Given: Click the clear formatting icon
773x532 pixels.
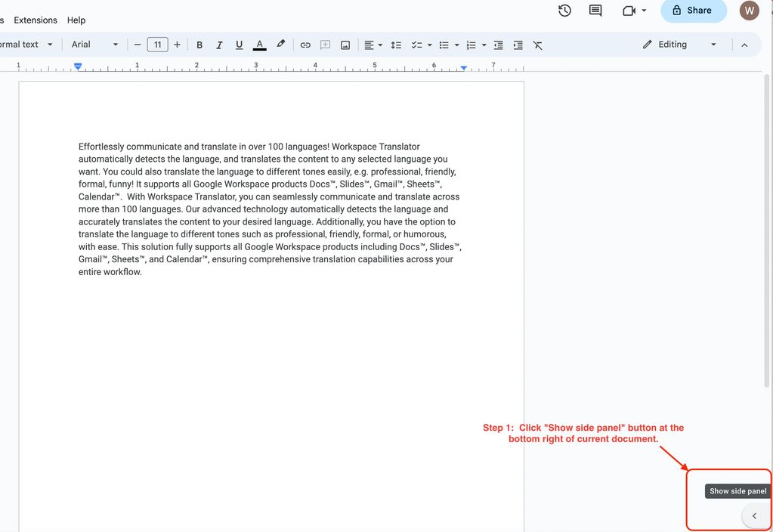Looking at the screenshot, I should pyautogui.click(x=538, y=45).
